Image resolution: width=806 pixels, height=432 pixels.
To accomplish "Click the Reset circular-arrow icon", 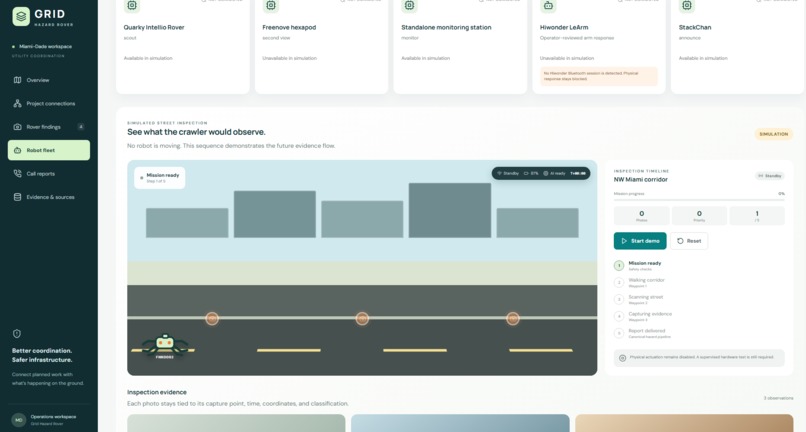I will click(x=680, y=241).
